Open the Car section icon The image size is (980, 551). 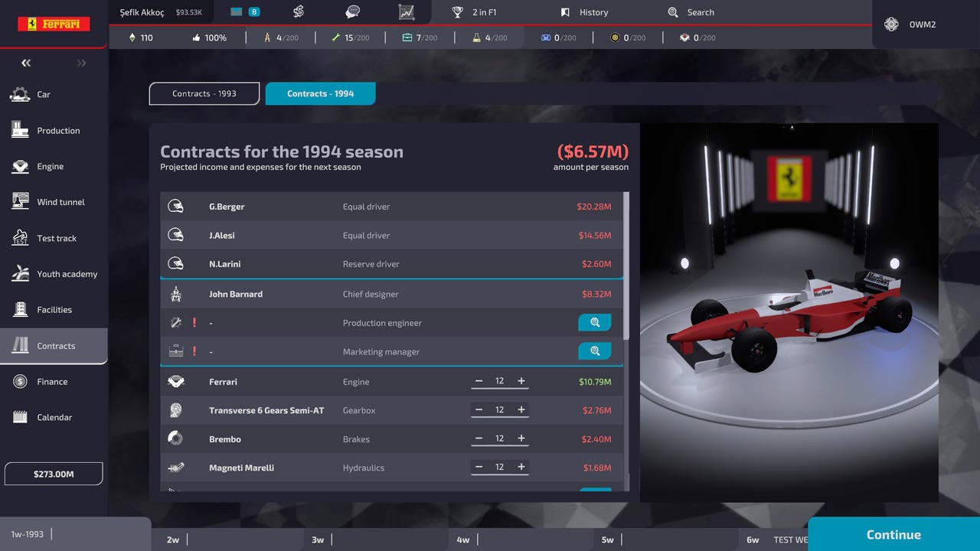coord(20,94)
